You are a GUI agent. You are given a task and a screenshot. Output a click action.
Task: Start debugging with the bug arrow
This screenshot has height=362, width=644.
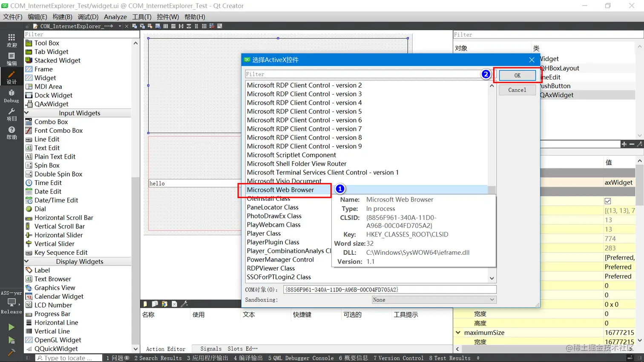pyautogui.click(x=11, y=340)
